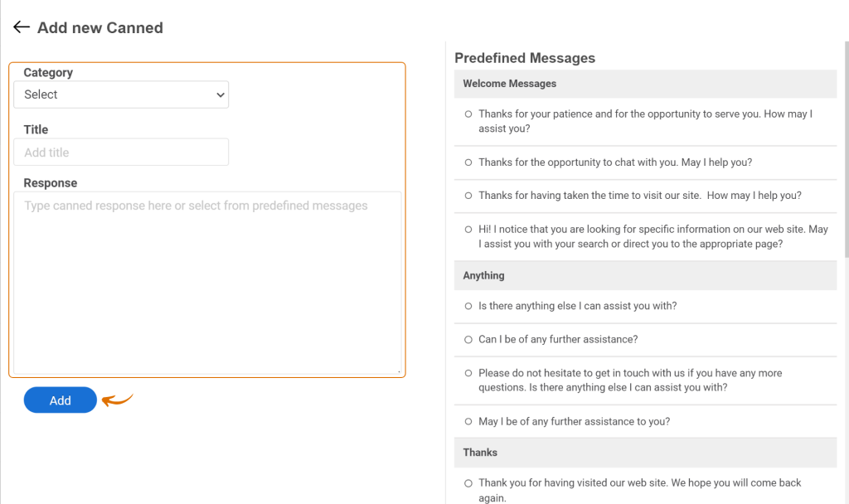
Task: Click the back arrow to leave Add new Canned
Action: pos(21,27)
